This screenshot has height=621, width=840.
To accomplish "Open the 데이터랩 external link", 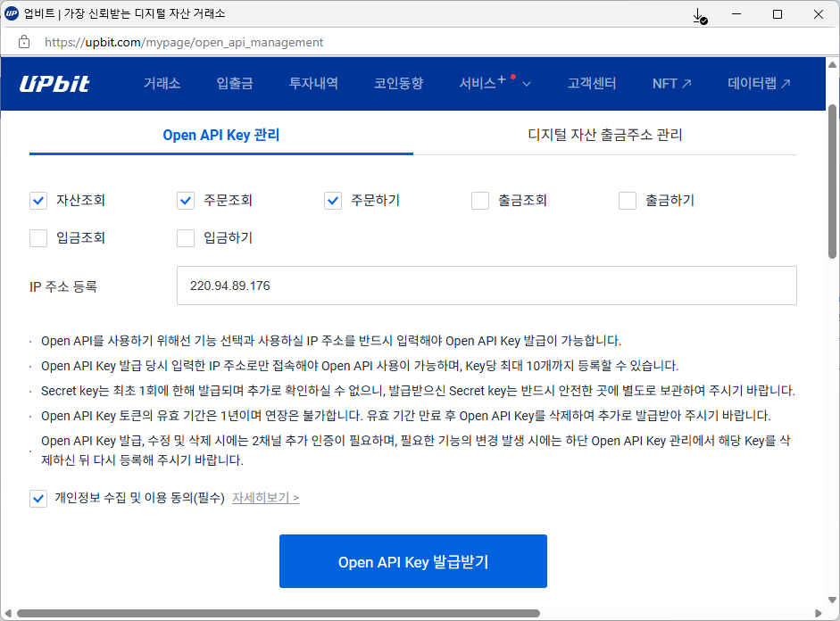I will point(759,84).
